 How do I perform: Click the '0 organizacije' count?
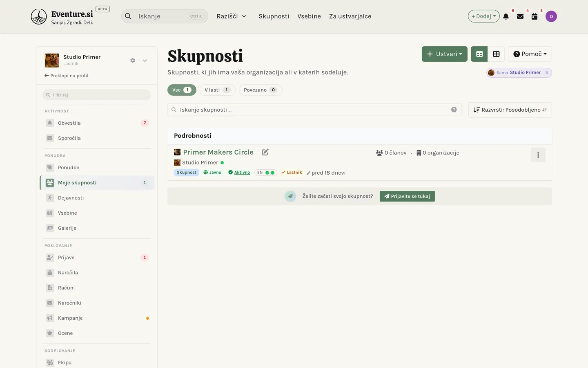tap(438, 153)
